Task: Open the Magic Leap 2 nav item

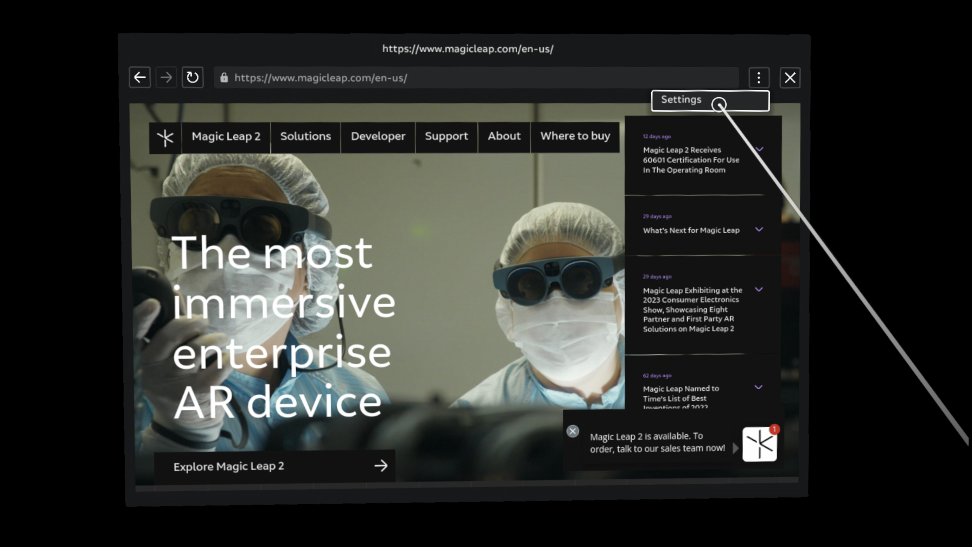Action: (226, 136)
